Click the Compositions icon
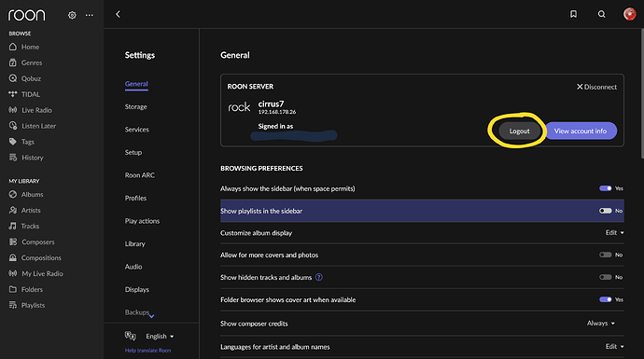 13,257
